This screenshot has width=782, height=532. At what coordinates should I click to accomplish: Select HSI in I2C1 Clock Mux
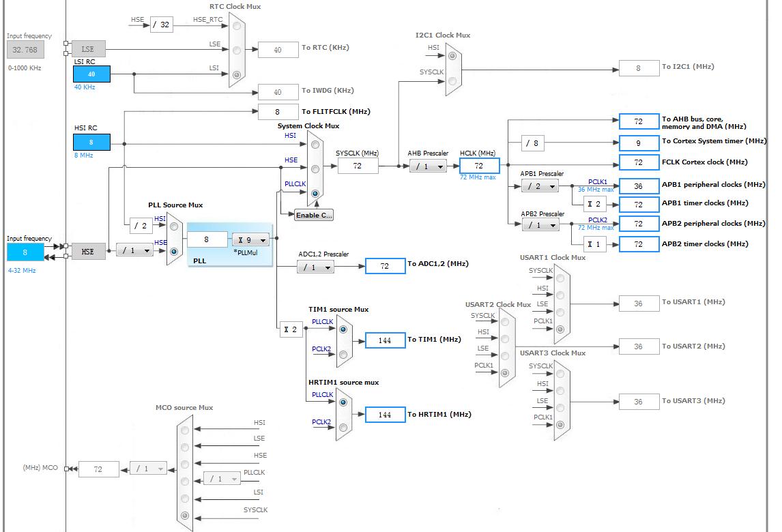(x=452, y=56)
